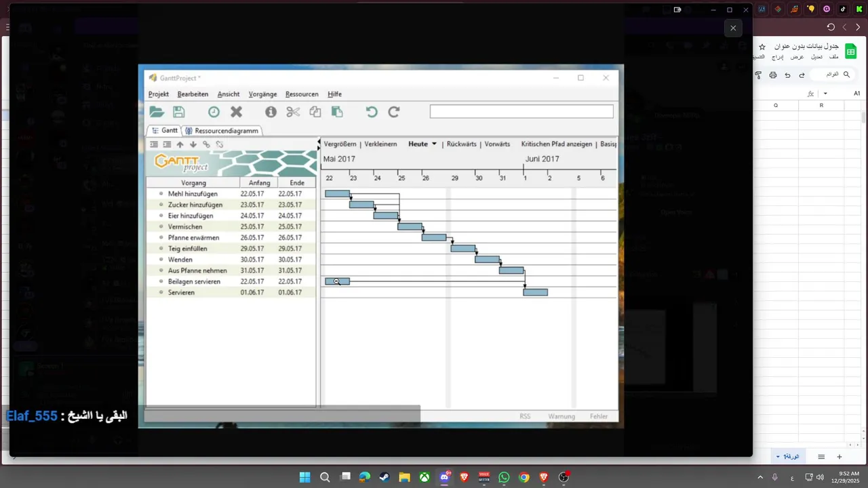Click the unlink tasks broken chain icon
This screenshot has width=868, height=488.
pos(220,144)
